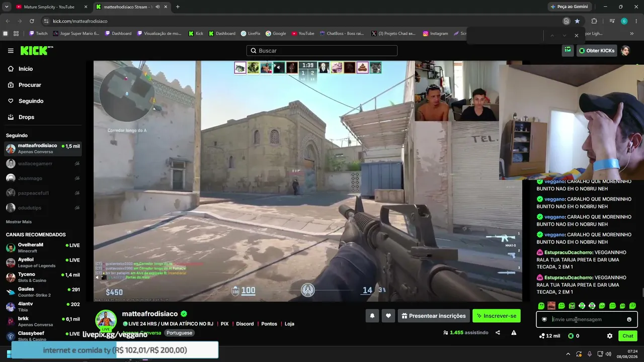644x362 pixels.
Task: Open the LivePix bookmark
Action: 251,34
